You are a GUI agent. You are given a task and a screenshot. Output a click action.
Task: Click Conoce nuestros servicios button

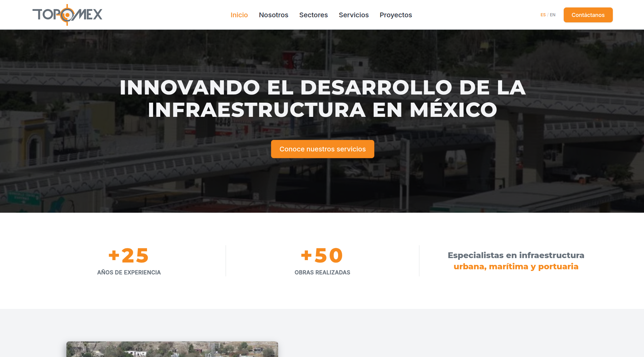pyautogui.click(x=323, y=149)
